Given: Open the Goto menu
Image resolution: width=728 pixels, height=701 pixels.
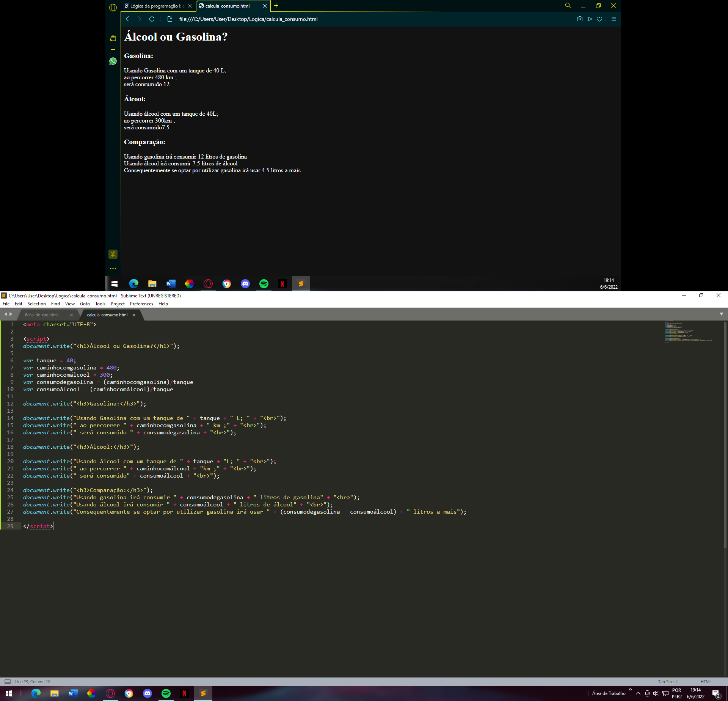Looking at the screenshot, I should click(85, 304).
